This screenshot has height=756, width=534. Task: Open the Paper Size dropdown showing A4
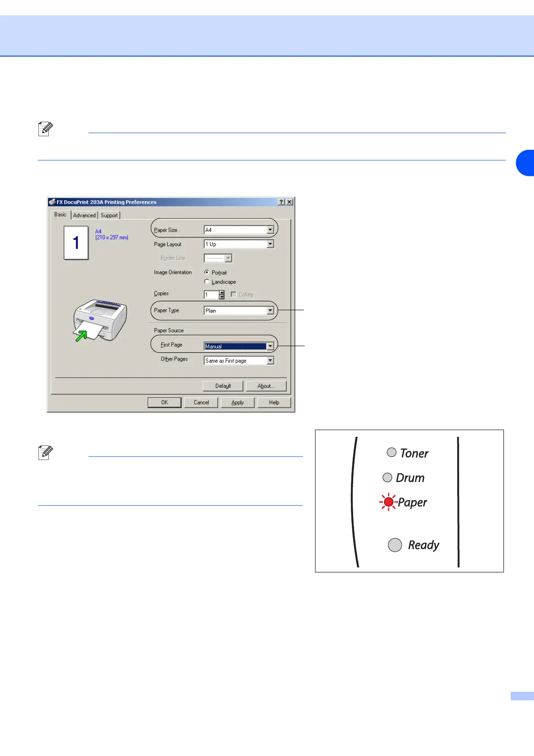(239, 230)
